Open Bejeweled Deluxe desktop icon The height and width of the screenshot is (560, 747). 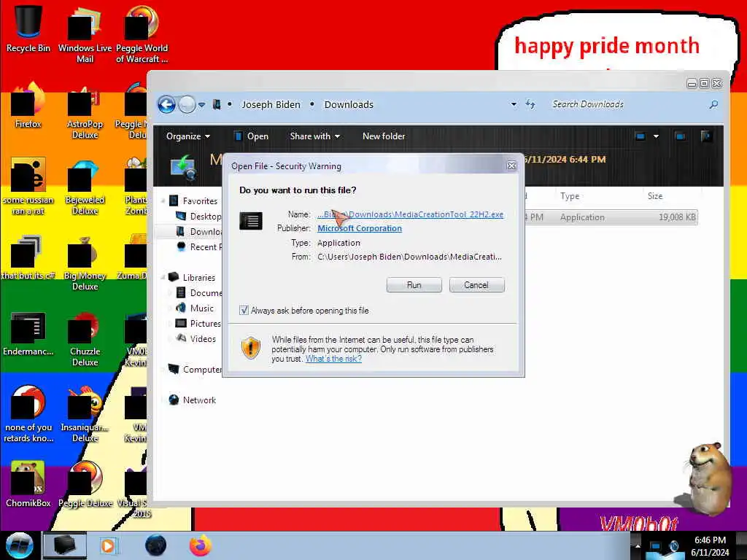pyautogui.click(x=85, y=187)
